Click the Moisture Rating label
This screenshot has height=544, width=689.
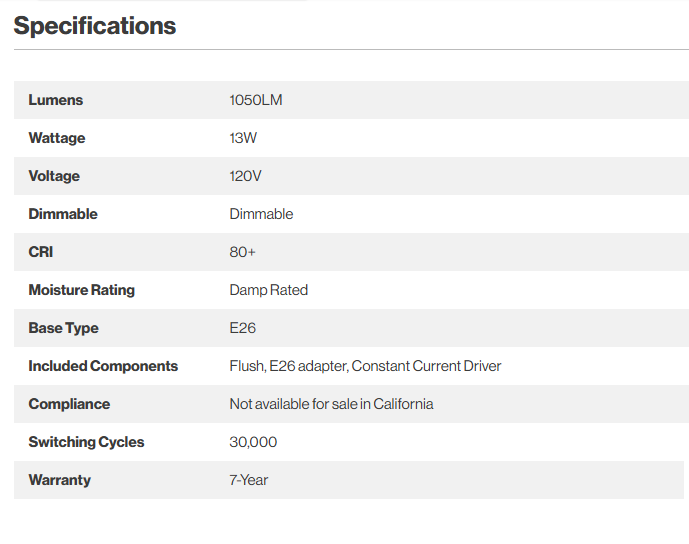click(81, 290)
